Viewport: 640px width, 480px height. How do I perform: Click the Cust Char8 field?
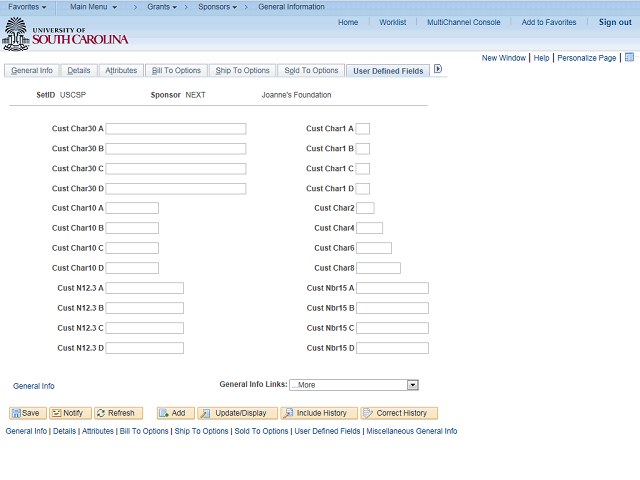[x=378, y=268]
